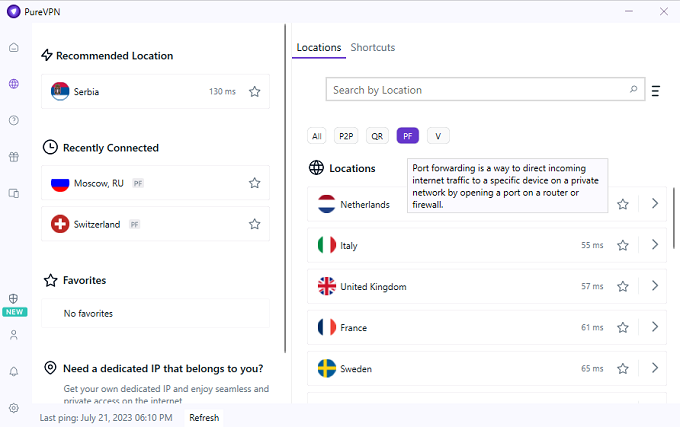The height and width of the screenshot is (427, 680).
Task: Switch to the Shortcuts tab
Action: point(372,48)
